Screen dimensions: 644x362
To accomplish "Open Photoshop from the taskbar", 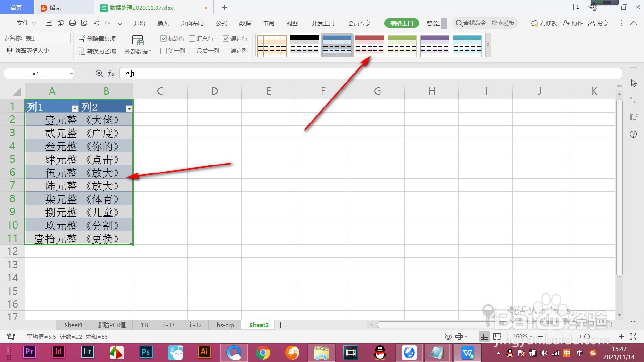I will [x=146, y=352].
